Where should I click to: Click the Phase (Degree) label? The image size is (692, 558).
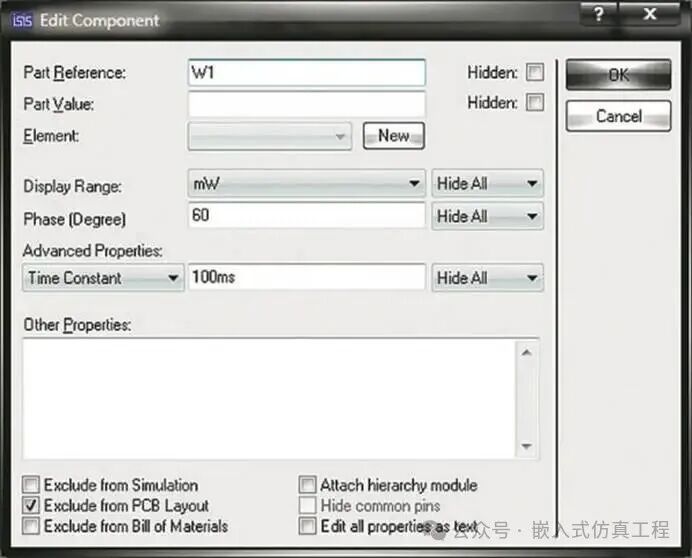click(x=75, y=219)
